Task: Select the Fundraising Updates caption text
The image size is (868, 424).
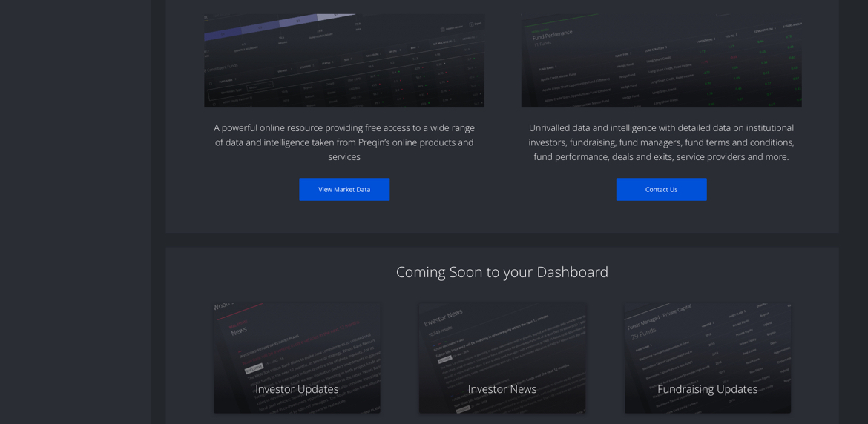Action: click(707, 389)
